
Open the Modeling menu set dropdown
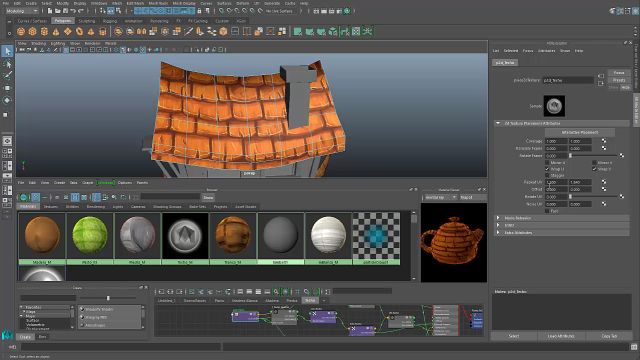22,11
